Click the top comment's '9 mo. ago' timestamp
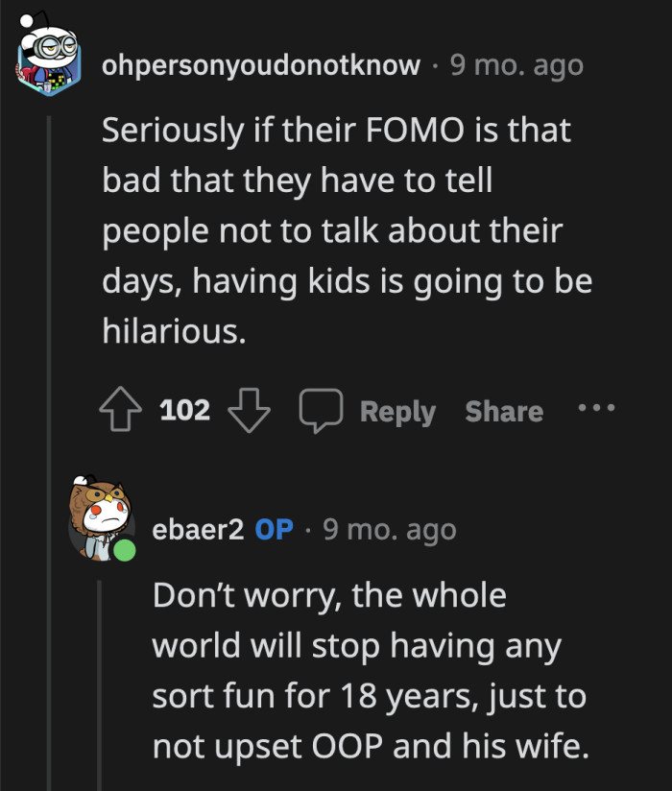 pos(516,66)
